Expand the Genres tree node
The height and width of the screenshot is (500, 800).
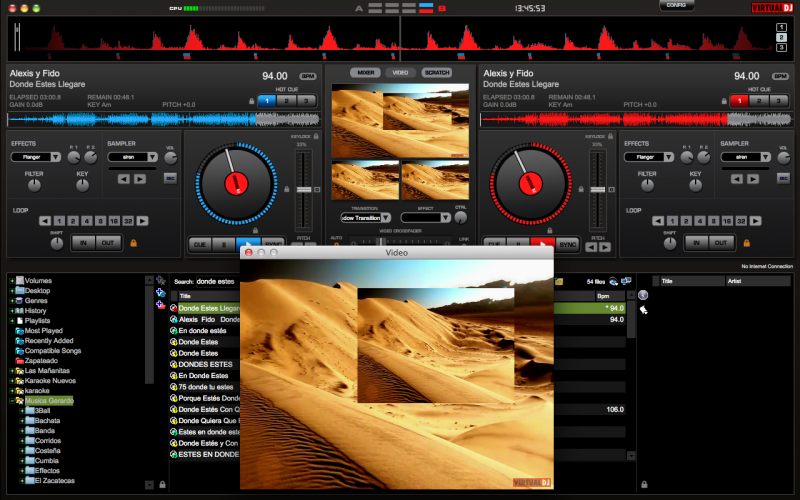click(x=12, y=301)
